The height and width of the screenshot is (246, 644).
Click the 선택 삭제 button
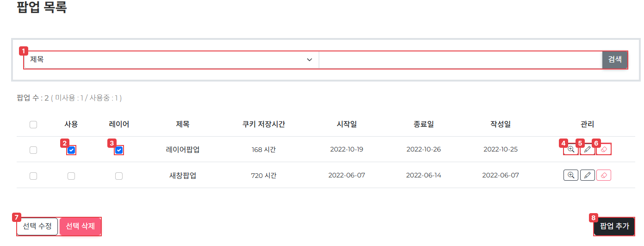pyautogui.click(x=80, y=227)
